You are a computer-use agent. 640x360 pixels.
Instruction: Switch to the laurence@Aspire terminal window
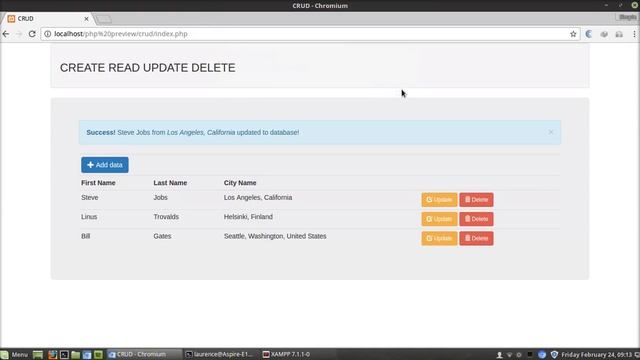click(221, 355)
